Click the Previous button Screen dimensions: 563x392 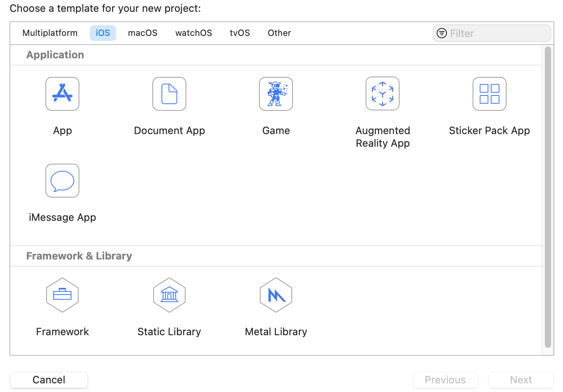[x=445, y=380]
